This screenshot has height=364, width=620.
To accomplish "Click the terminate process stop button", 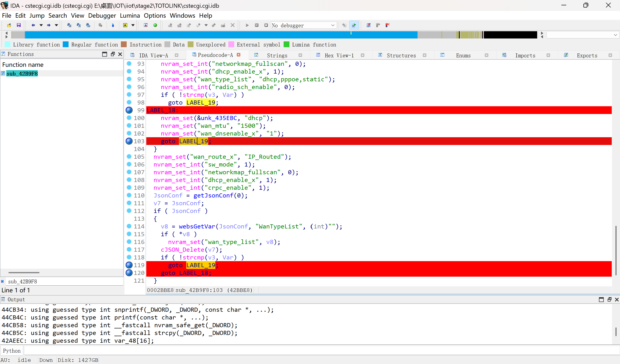I will (x=266, y=25).
